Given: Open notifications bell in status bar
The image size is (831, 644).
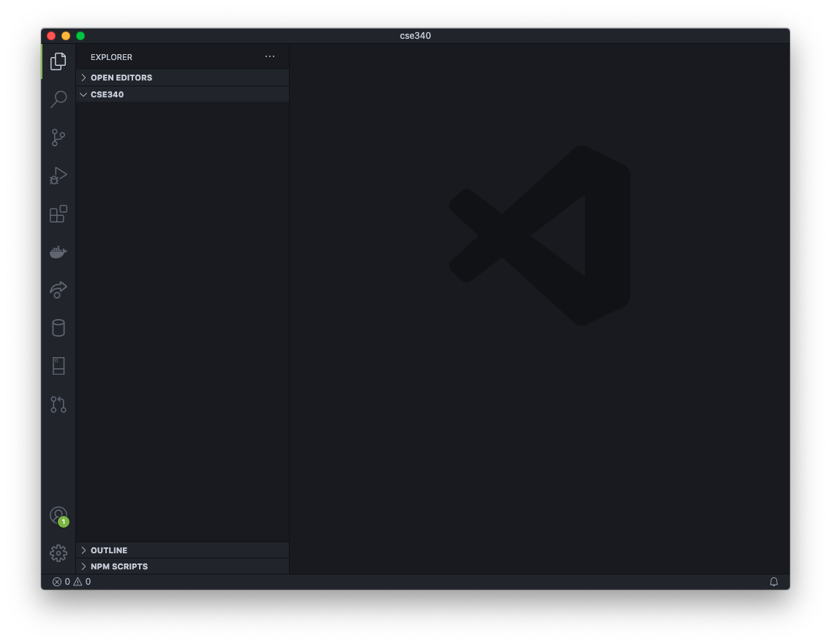Looking at the screenshot, I should pyautogui.click(x=774, y=582).
